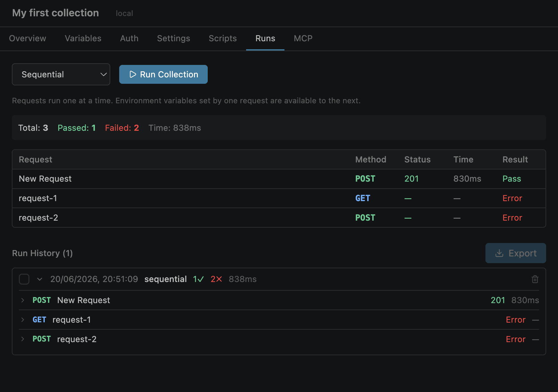Screen dimensions: 558x392
Task: Export the run history
Action: (515, 253)
